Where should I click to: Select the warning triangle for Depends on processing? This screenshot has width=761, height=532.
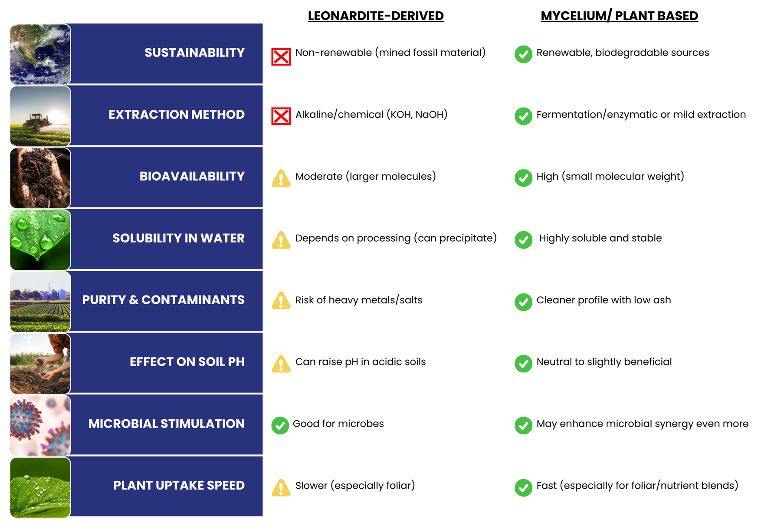tap(281, 240)
